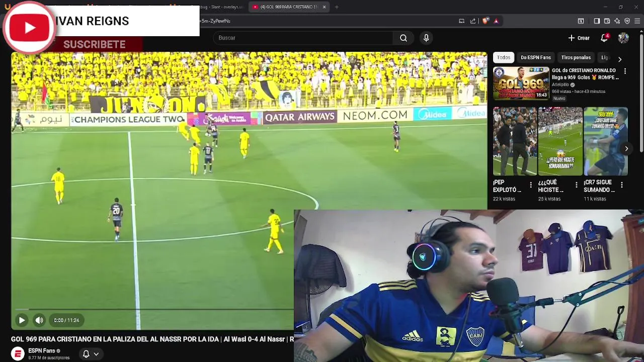Click the SUSCRIBETE overlay banner
This screenshot has width=644, height=362.
click(95, 44)
